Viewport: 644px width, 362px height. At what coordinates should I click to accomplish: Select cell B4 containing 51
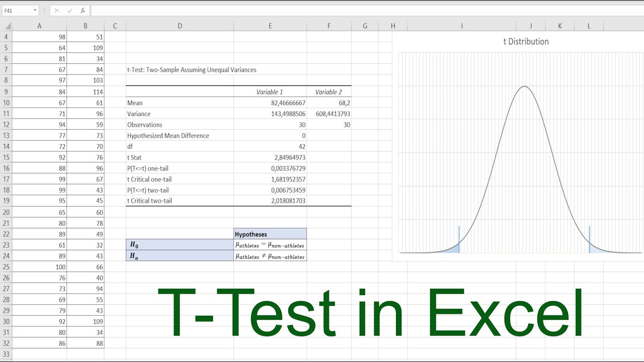[x=86, y=37]
